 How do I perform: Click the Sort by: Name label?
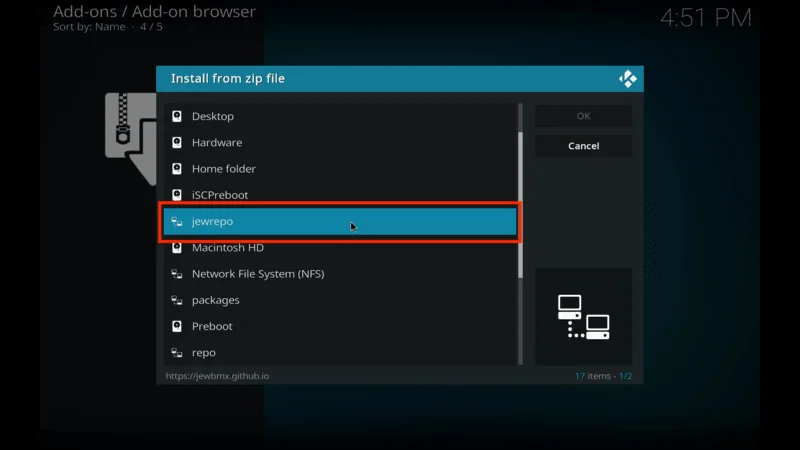pos(89,27)
